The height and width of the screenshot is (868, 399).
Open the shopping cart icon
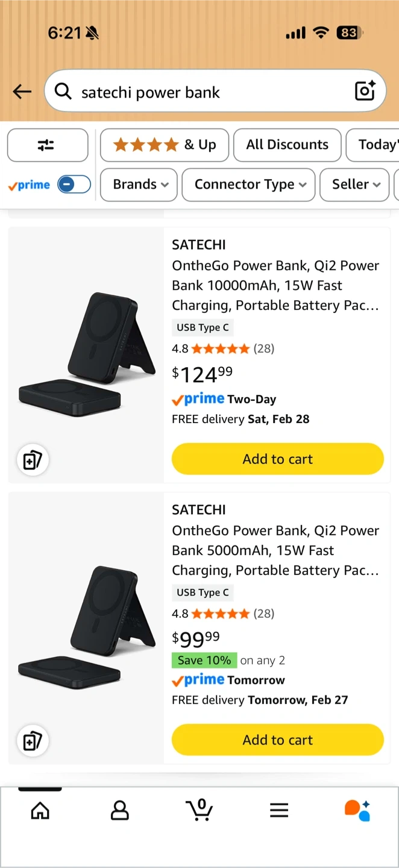(199, 810)
